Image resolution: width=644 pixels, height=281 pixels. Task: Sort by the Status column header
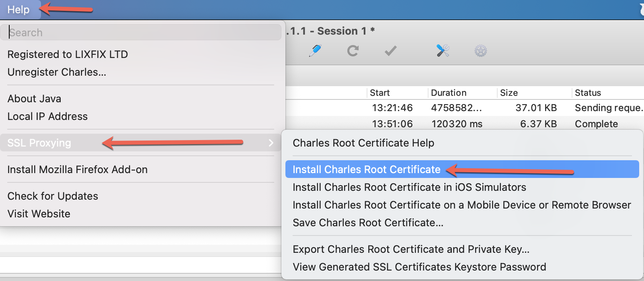(x=588, y=93)
